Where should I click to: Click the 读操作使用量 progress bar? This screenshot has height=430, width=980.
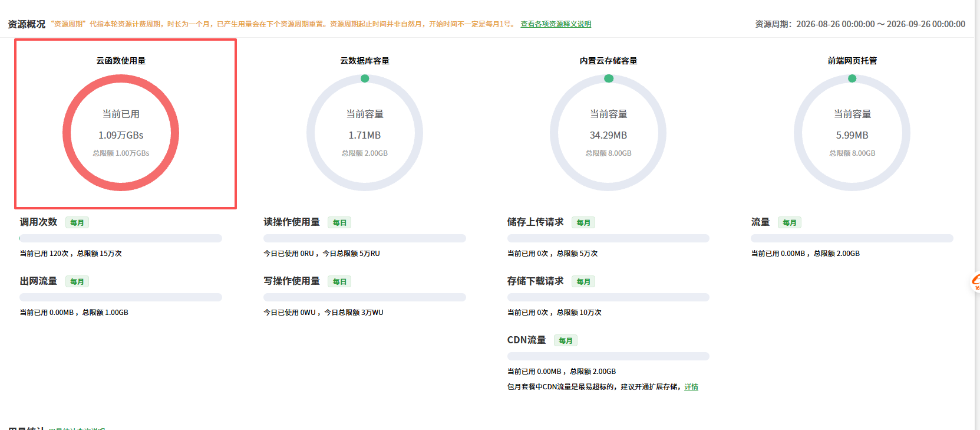[x=365, y=238]
